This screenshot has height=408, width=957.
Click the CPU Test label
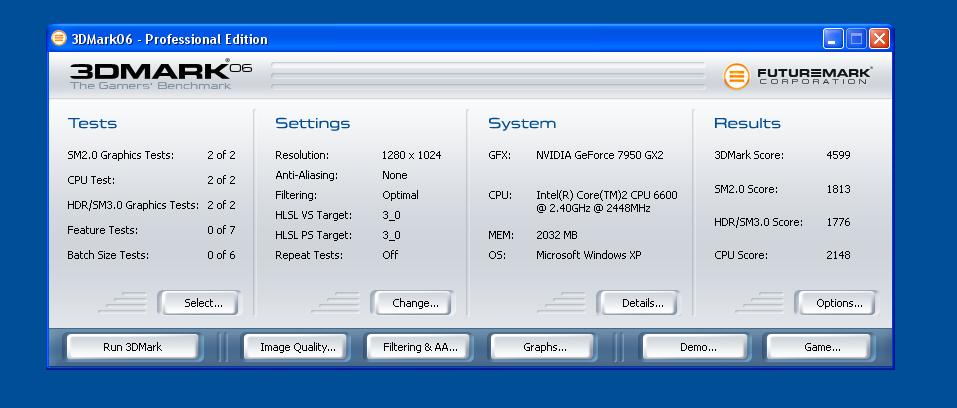(91, 180)
